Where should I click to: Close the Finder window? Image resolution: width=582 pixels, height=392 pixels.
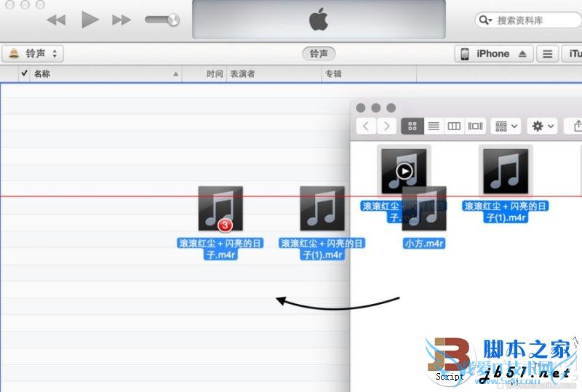(360, 108)
